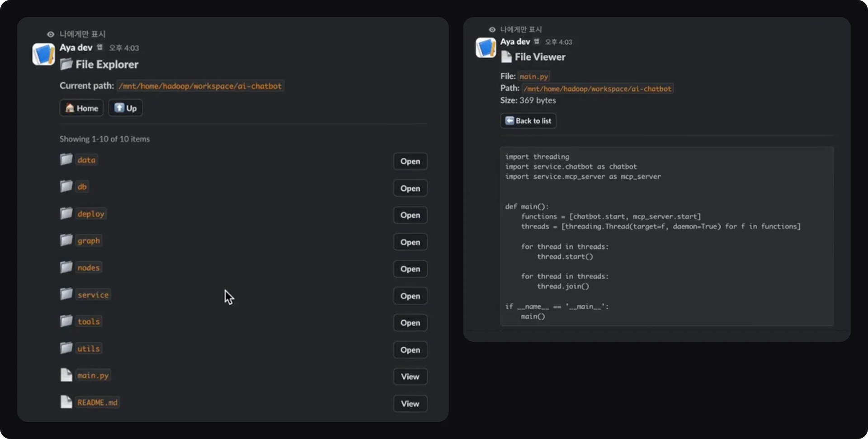
Task: Click the service folder icon
Action: [x=66, y=294]
